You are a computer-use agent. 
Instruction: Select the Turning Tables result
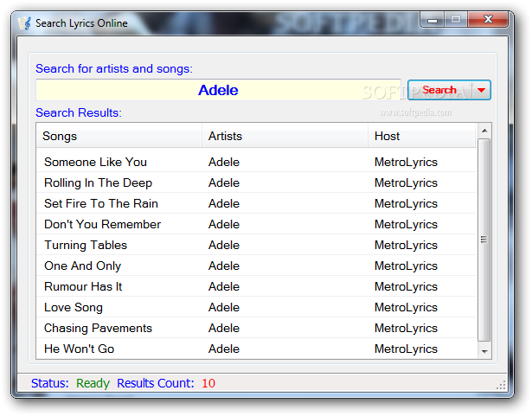pyautogui.click(x=86, y=245)
